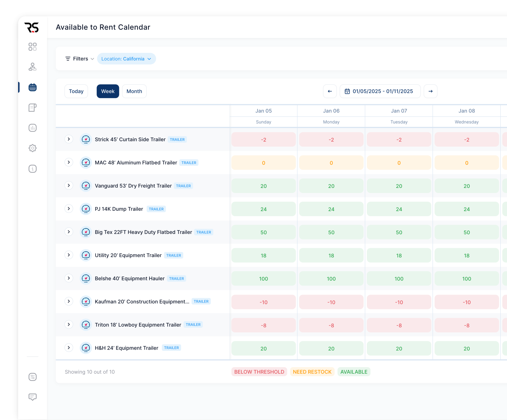This screenshot has height=420, width=507.
Task: Switch to the Week view
Action: pos(108,91)
